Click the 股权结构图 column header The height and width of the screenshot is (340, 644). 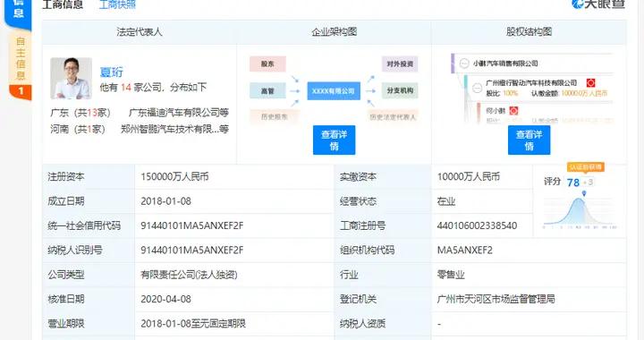529,32
